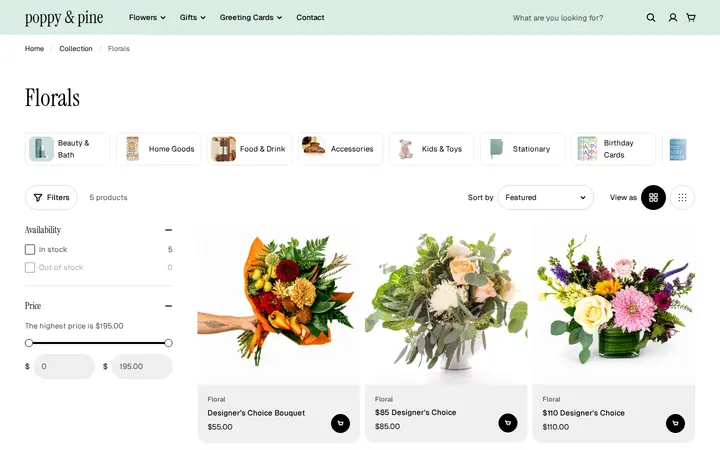
Task: Click the Filters button
Action: click(x=51, y=197)
